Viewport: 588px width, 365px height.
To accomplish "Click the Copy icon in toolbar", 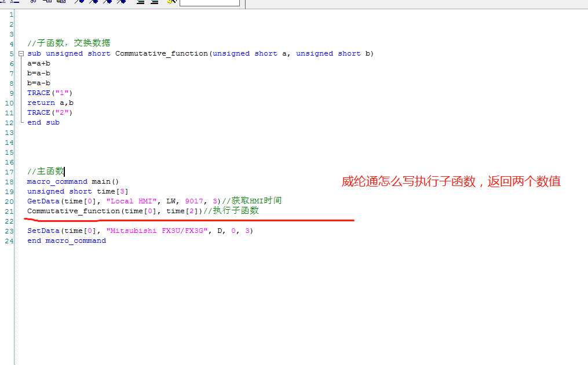I will tap(47, 2).
